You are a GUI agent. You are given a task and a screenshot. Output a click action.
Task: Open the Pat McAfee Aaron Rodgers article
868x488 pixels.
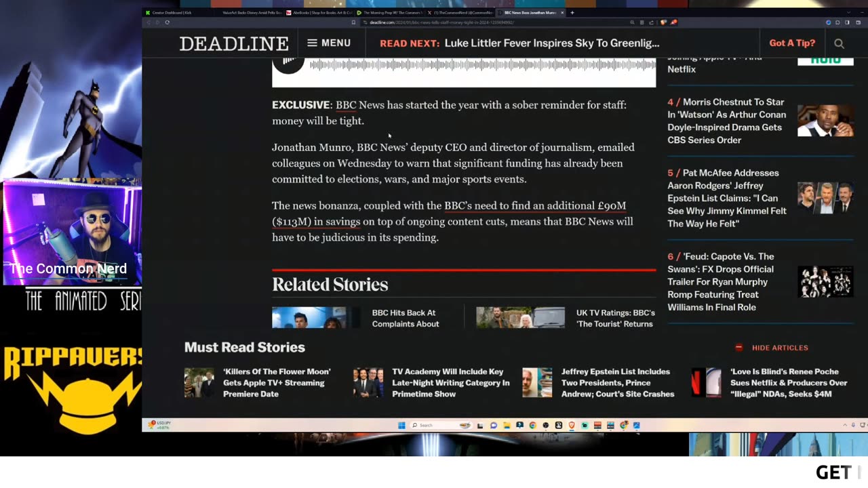pyautogui.click(x=727, y=198)
